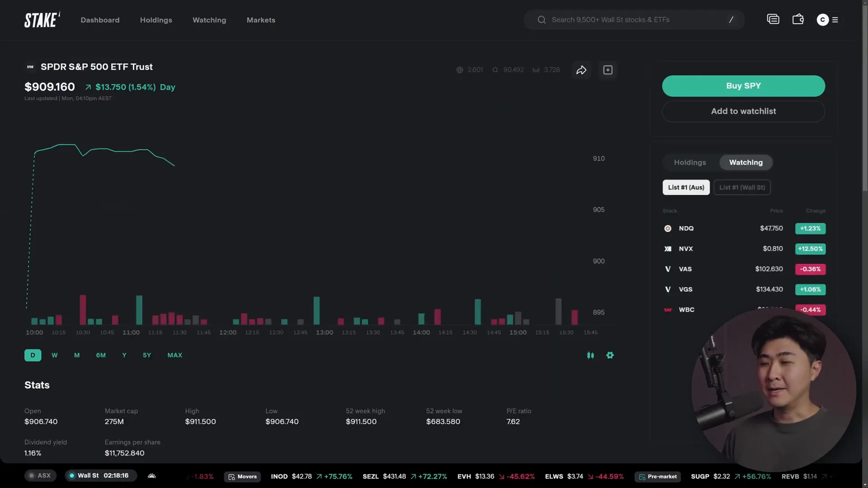Switch to candlestick chart view
Screen dimensions: 868x488
click(x=590, y=355)
